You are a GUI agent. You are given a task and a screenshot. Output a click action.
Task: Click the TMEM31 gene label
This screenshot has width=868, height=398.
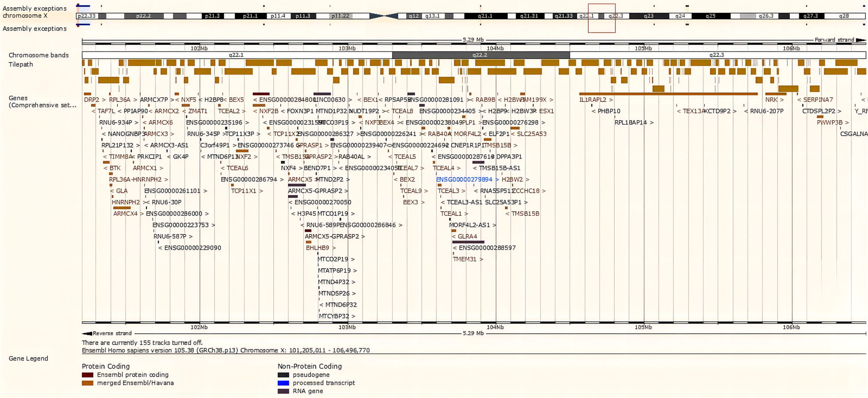pyautogui.click(x=468, y=259)
